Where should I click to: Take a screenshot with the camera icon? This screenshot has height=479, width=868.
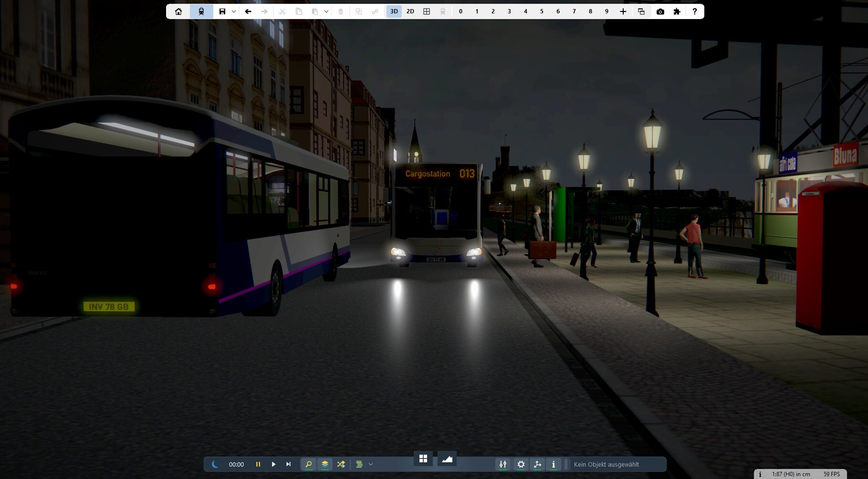[660, 11]
